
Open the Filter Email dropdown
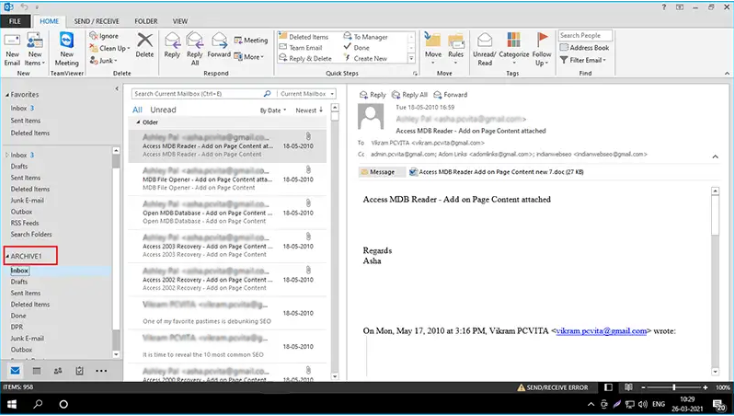tap(583, 60)
